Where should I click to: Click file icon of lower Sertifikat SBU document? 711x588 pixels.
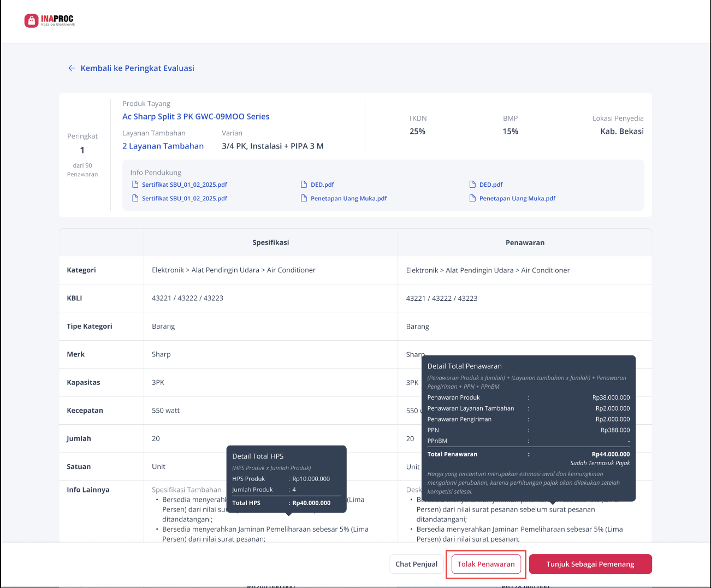[135, 198]
